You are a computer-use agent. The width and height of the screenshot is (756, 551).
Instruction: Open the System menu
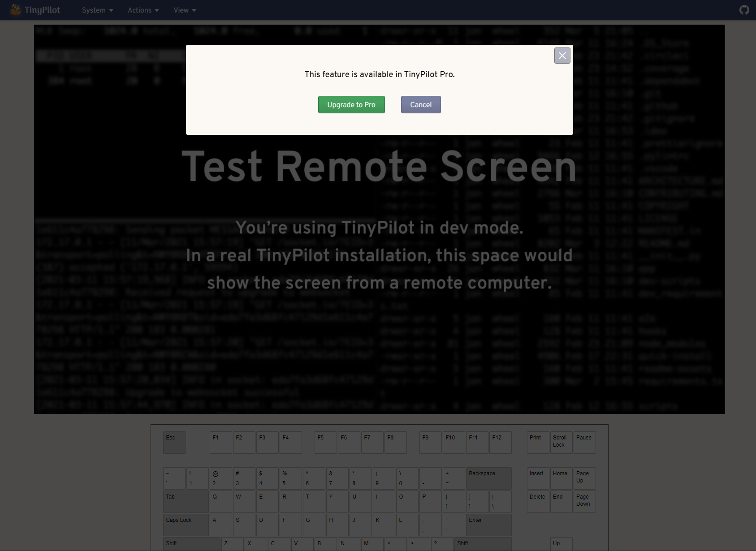[97, 10]
